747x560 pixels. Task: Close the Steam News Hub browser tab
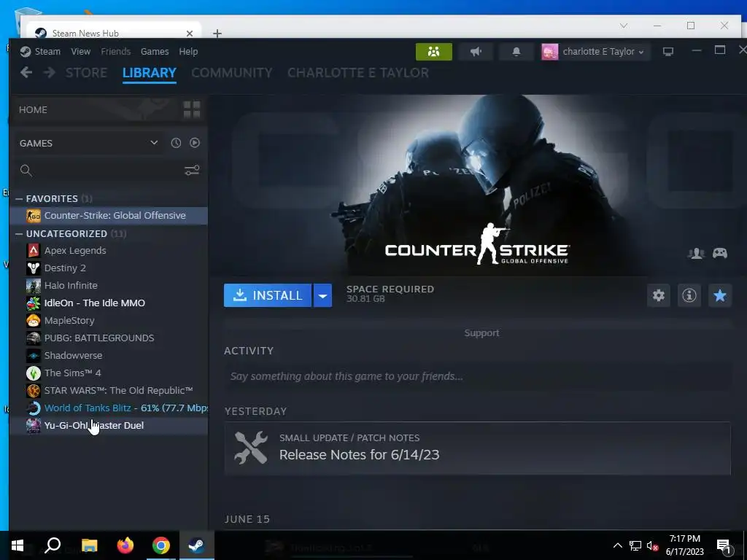click(x=190, y=34)
